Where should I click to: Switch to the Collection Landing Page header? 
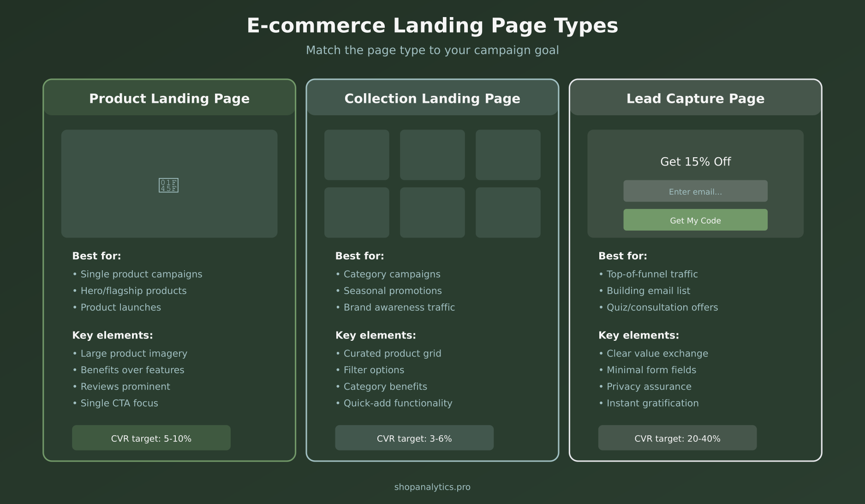[x=432, y=98]
